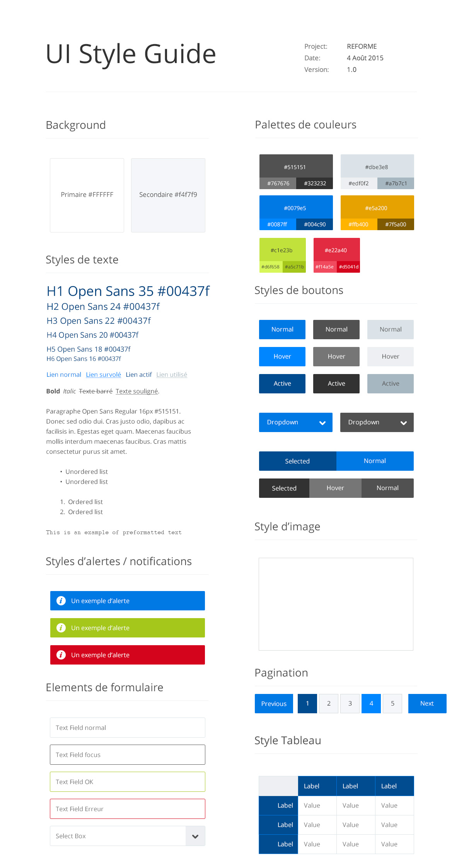Pick color swatch #a7b7c1
This screenshot has width=464, height=868.
click(396, 183)
